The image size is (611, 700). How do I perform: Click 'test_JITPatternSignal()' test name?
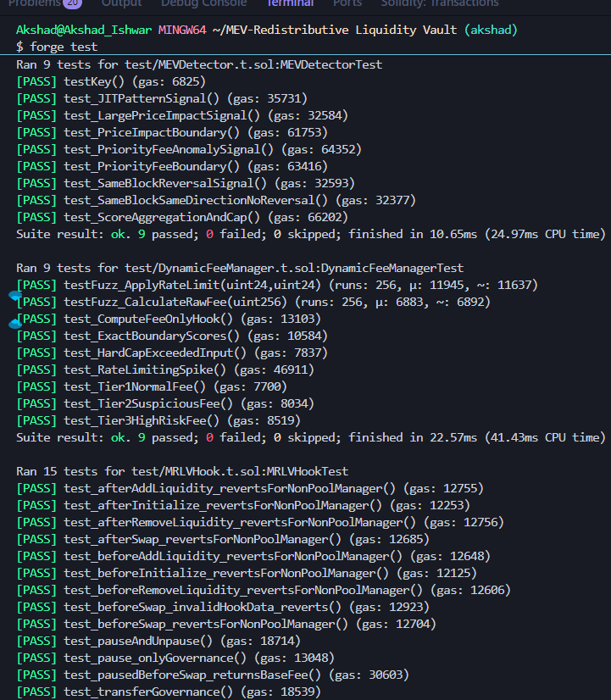pyautogui.click(x=142, y=98)
